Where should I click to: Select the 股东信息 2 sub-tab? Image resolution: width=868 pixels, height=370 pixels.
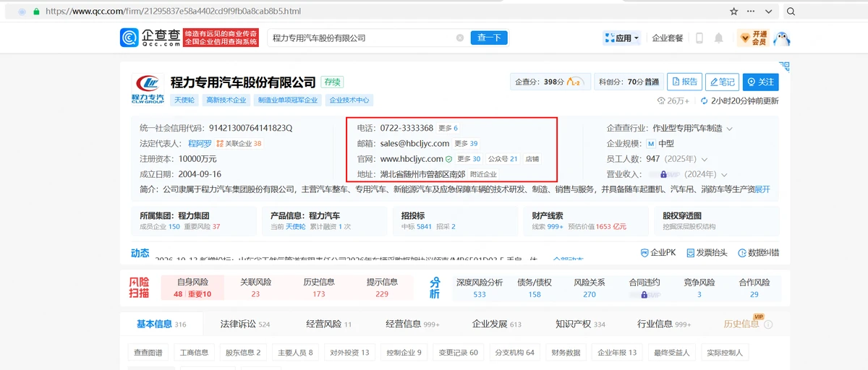243,353
